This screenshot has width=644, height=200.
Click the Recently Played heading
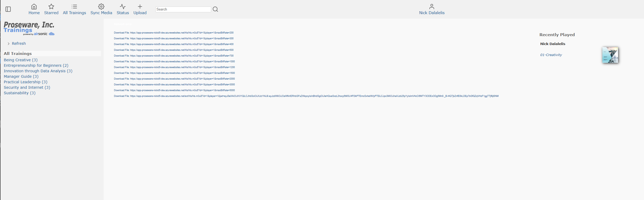557,35
